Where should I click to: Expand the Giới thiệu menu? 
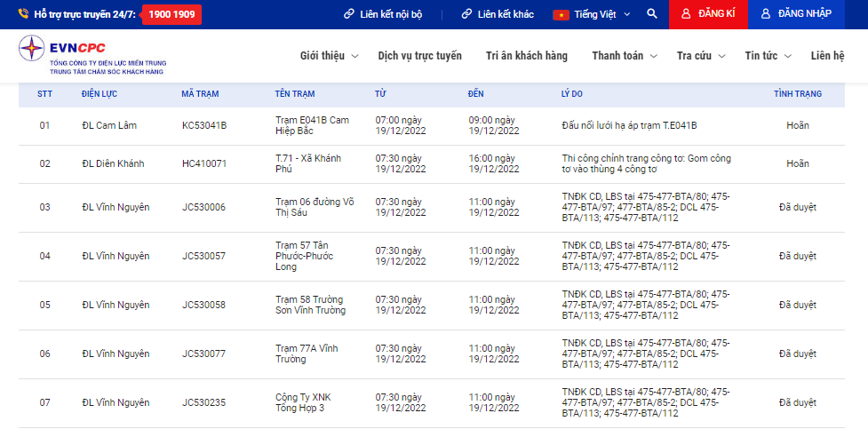329,56
